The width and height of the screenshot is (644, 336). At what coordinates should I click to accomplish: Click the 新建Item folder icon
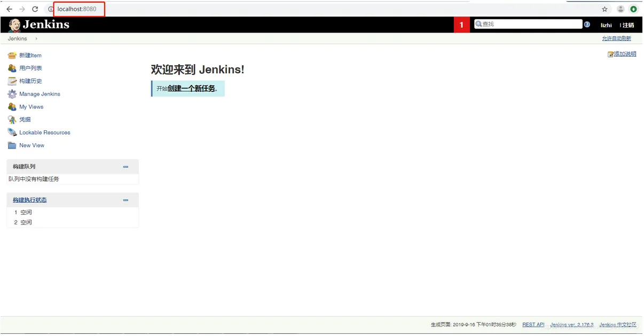12,56
